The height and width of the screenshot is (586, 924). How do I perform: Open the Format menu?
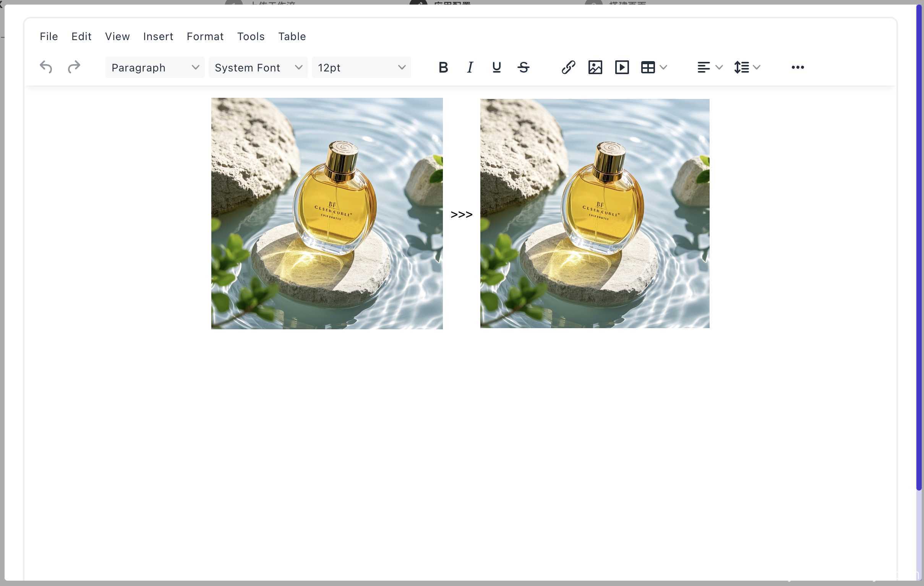tap(205, 36)
